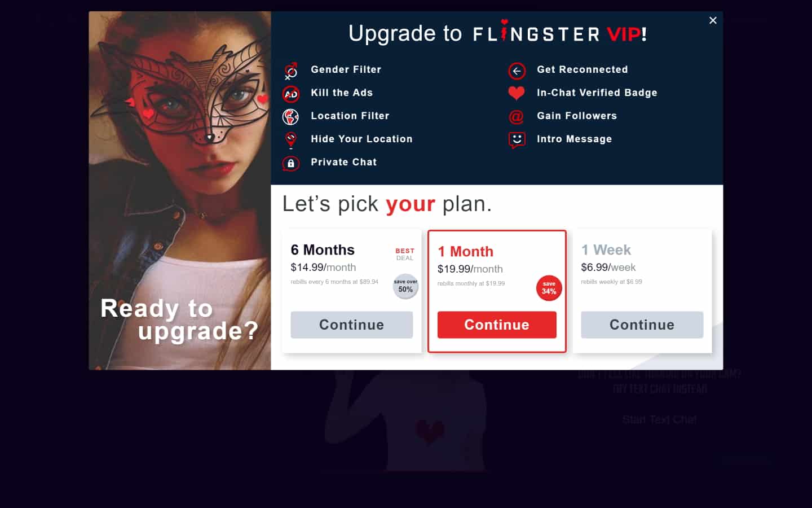
Task: Select the 1 Week plan heading
Action: (606, 249)
